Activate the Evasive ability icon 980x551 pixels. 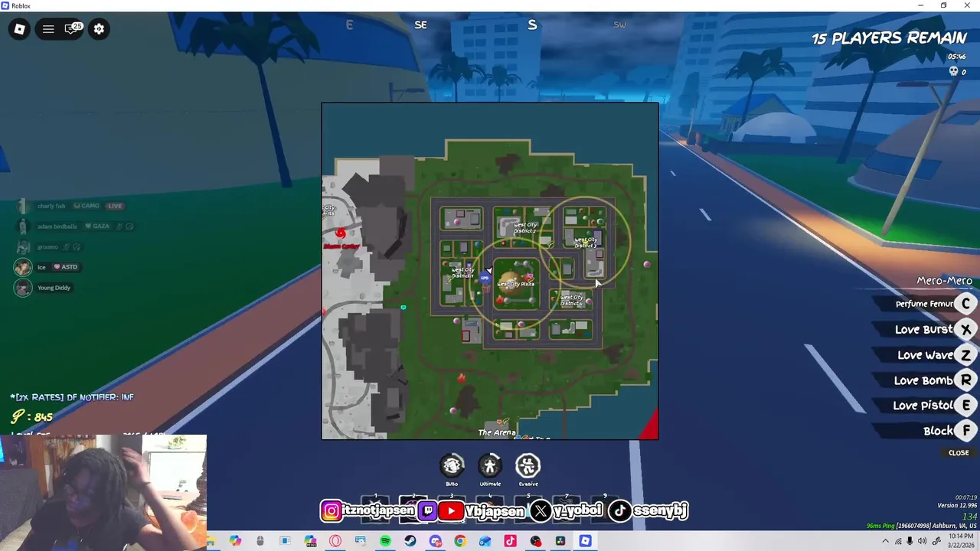[x=528, y=465]
